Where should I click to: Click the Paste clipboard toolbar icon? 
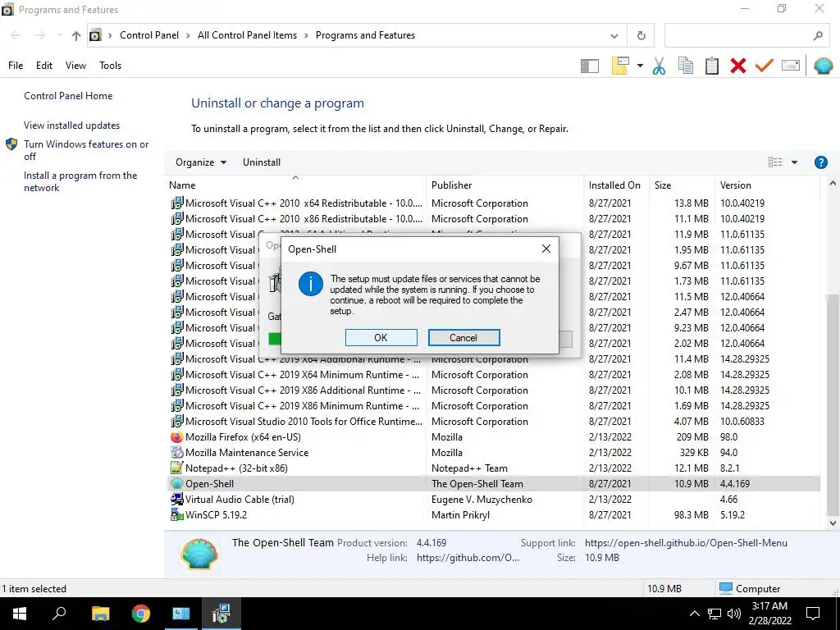pyautogui.click(x=711, y=66)
